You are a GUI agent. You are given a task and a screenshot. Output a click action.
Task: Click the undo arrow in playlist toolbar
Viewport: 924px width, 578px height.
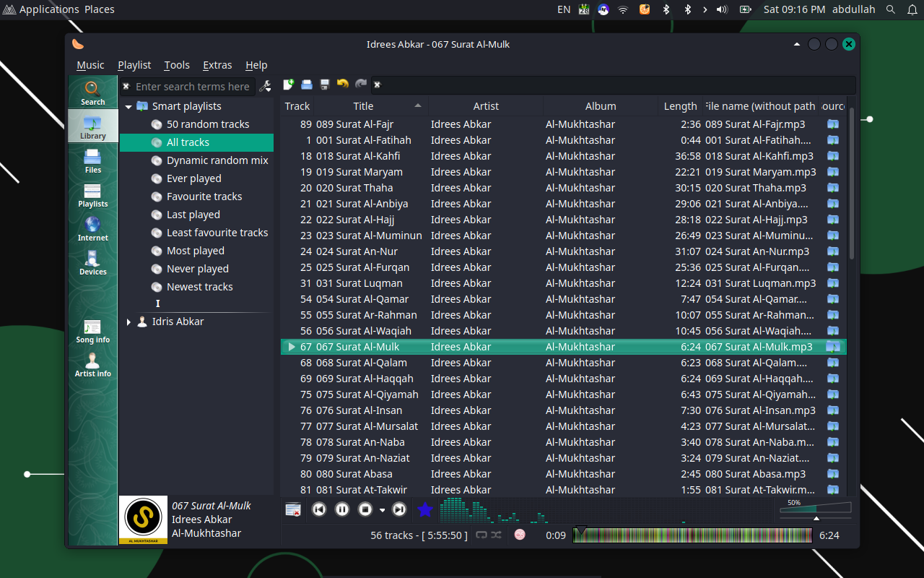(x=343, y=85)
